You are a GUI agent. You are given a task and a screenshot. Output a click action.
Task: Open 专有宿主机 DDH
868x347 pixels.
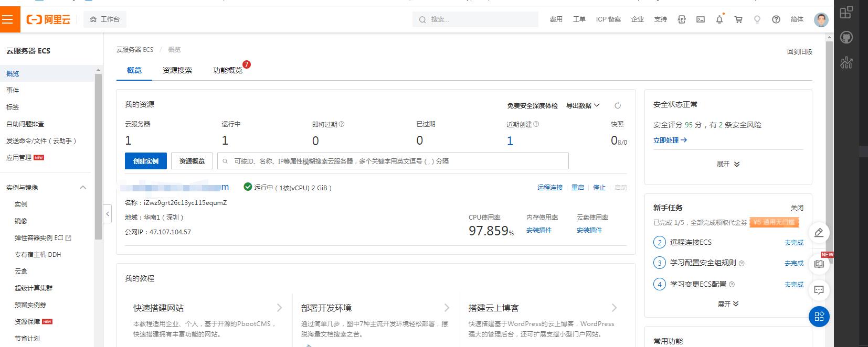coord(38,254)
